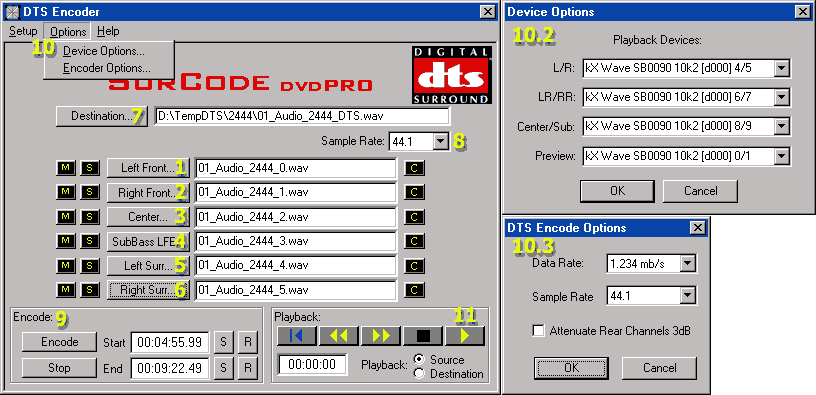Set the encode End time with S

(223, 368)
